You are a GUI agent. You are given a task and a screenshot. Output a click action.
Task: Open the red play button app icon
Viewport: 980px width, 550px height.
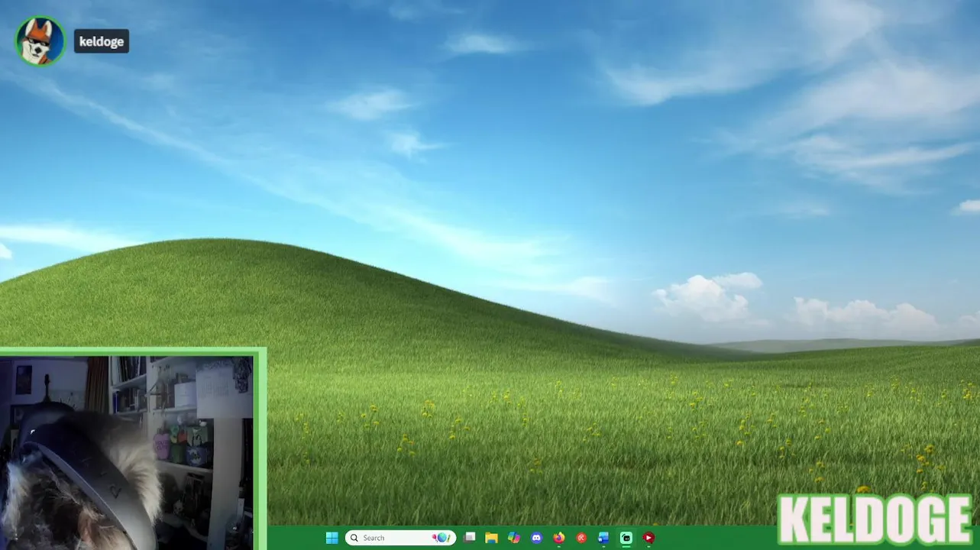pyautogui.click(x=648, y=538)
